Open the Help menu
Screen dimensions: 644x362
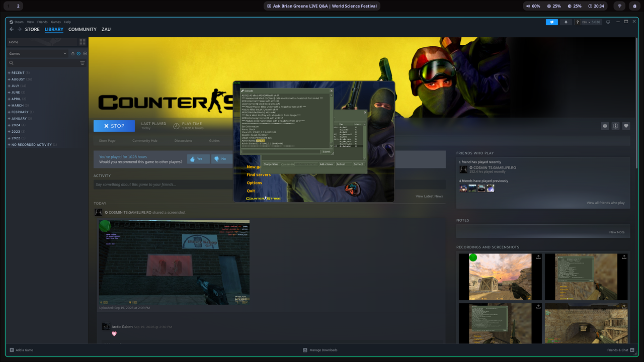67,22
